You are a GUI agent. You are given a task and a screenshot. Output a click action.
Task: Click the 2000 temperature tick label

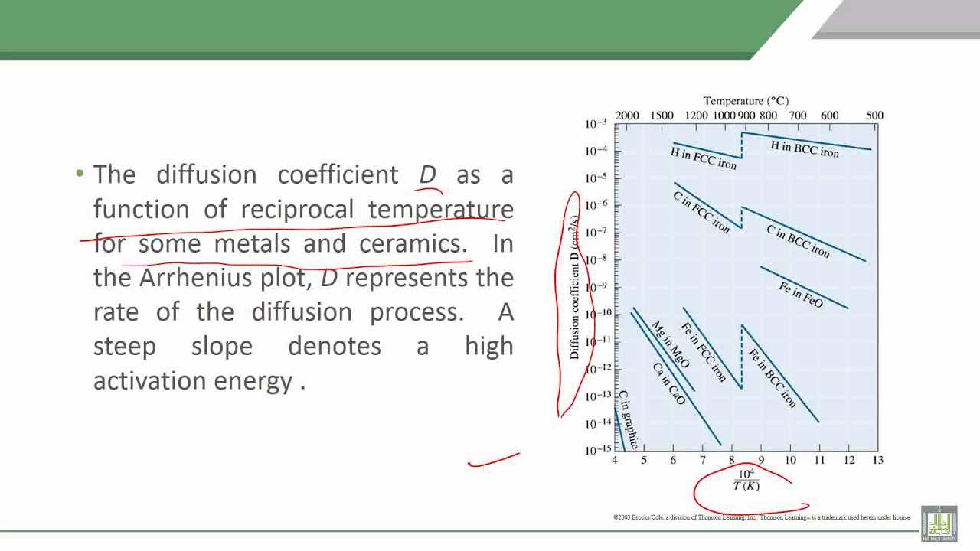pyautogui.click(x=626, y=116)
